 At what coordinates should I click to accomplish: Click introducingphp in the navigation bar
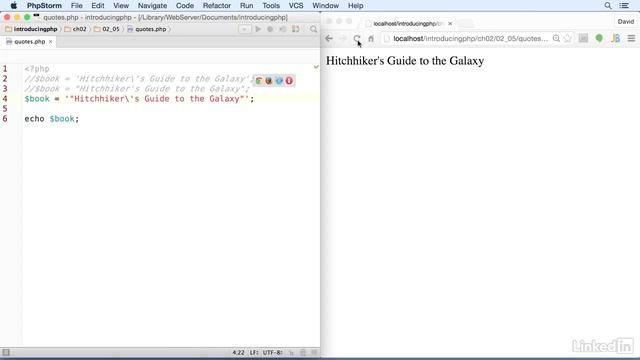(x=31, y=29)
